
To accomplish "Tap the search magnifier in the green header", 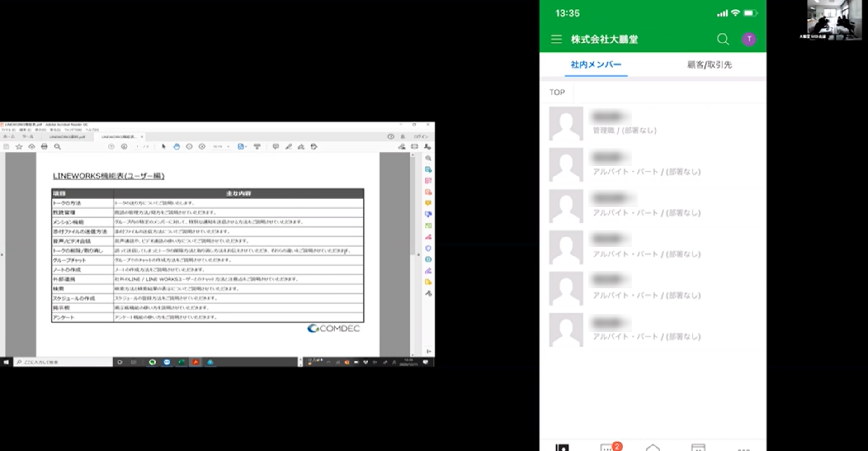I will tap(723, 39).
